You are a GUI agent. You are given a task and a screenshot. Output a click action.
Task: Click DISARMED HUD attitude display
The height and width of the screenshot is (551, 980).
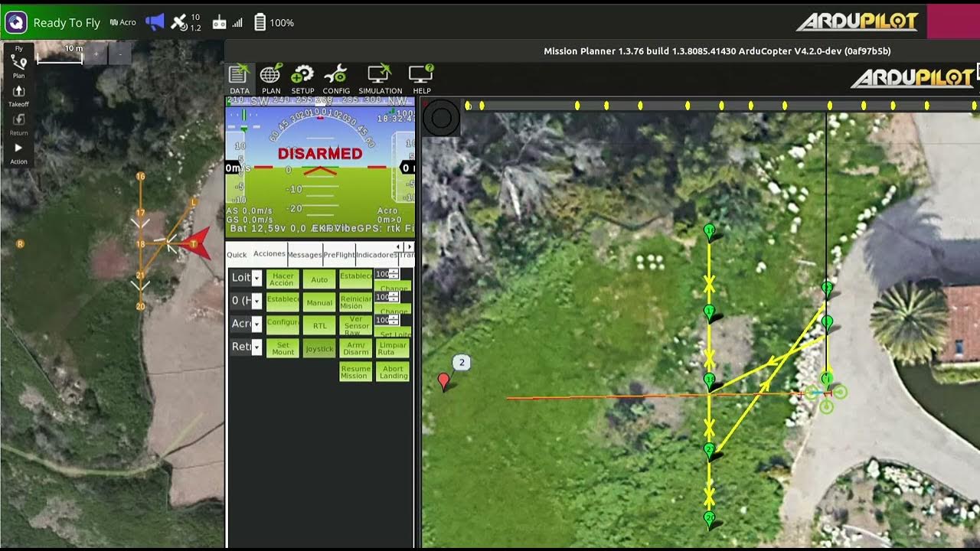pos(320,165)
